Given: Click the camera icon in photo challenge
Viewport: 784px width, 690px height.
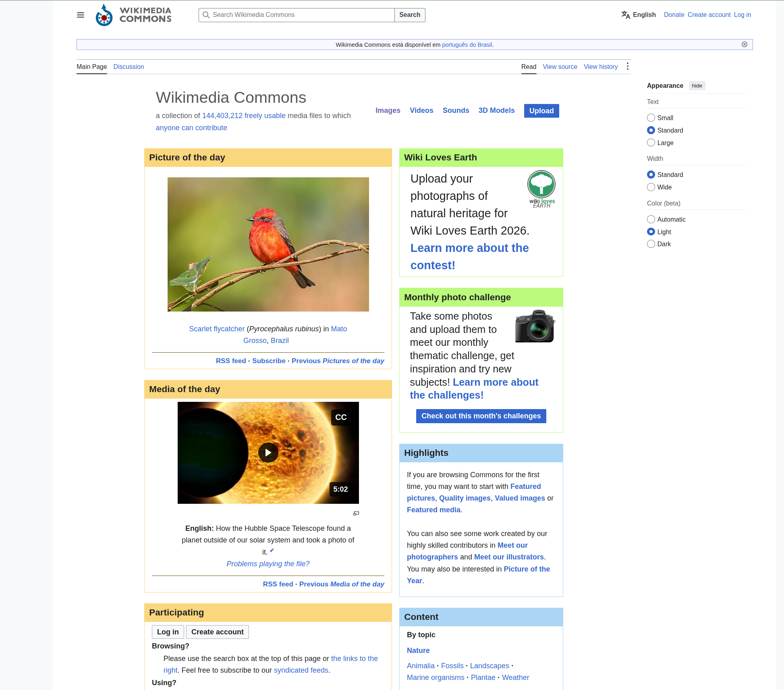Looking at the screenshot, I should coord(535,326).
